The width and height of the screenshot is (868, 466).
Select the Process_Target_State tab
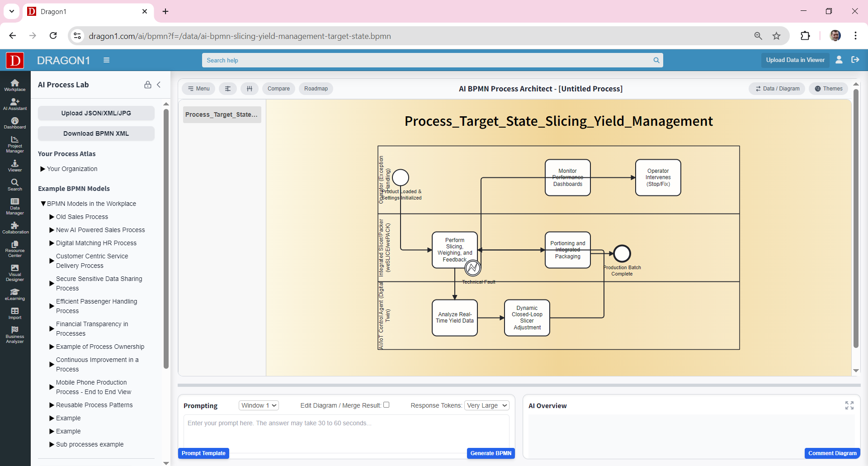click(222, 114)
